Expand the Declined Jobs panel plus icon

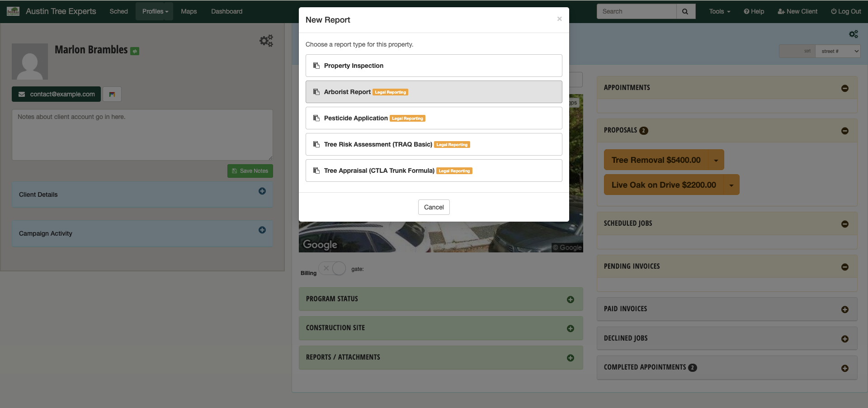(x=844, y=339)
